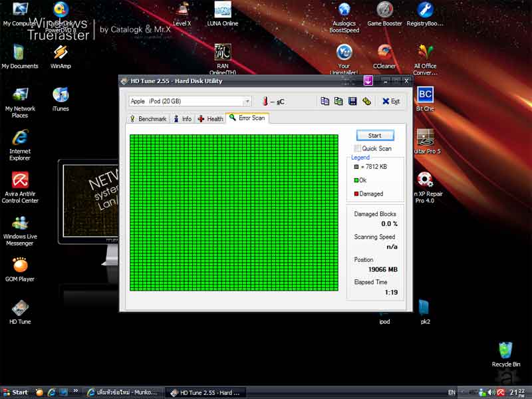Enable the Quick Scan checkbox
Image resolution: width=532 pixels, height=399 pixels.
coord(358,148)
